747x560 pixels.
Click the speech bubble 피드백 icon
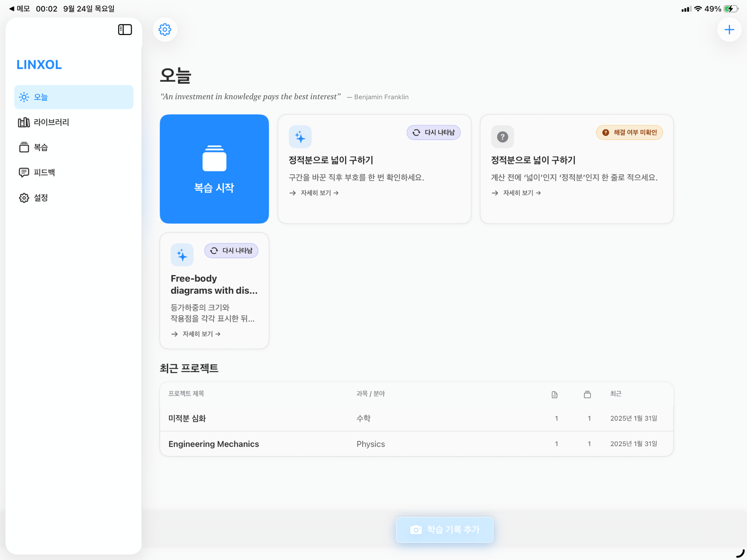click(x=24, y=172)
